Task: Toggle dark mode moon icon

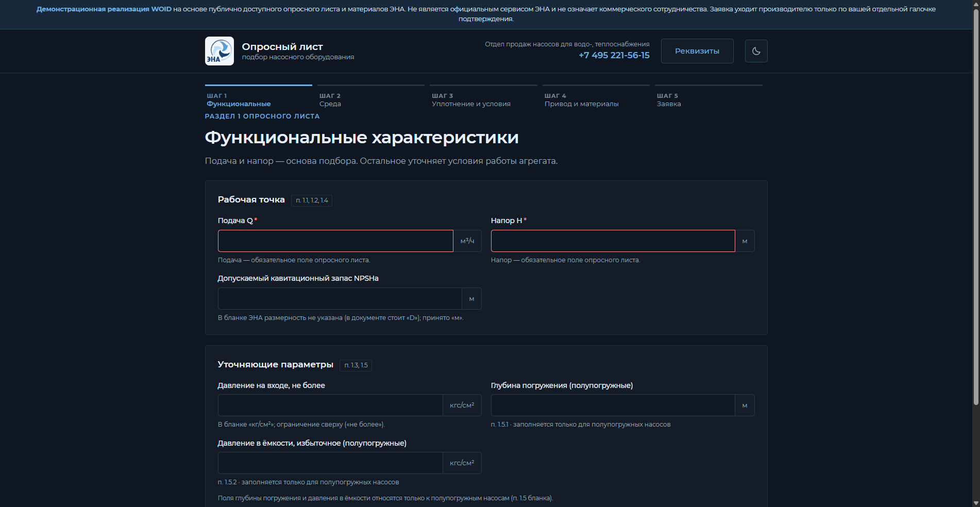Action: 756,51
